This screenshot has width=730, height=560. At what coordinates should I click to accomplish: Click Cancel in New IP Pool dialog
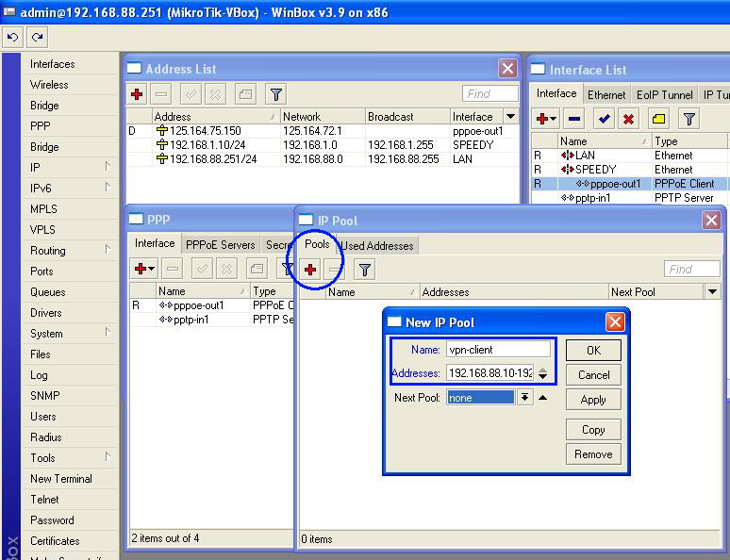[593, 374]
